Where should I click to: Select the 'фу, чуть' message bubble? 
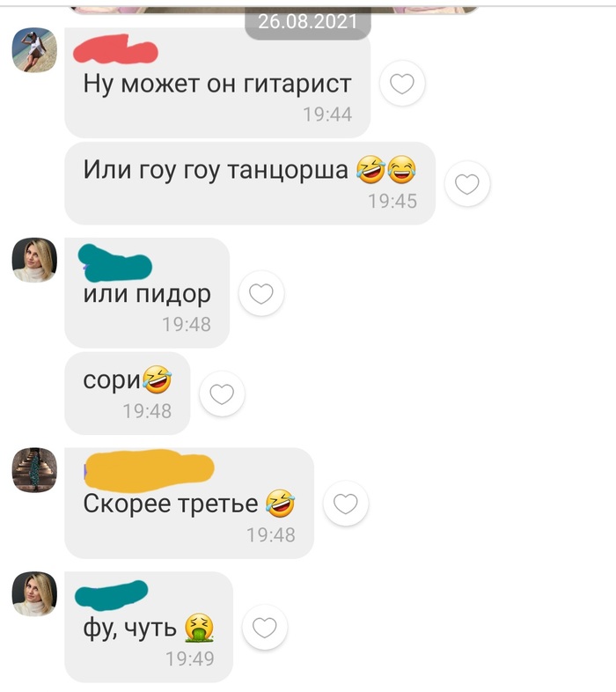click(x=149, y=627)
